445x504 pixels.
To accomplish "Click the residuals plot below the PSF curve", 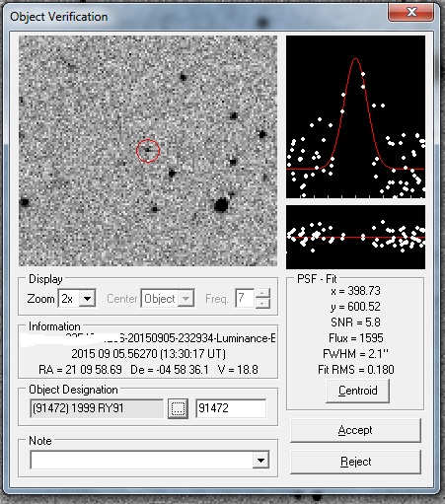I will 355,237.
